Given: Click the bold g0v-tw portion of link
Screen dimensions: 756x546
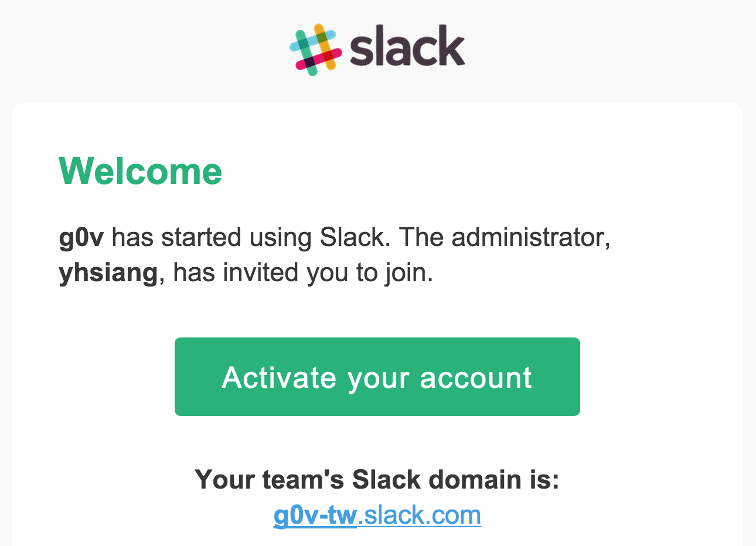Looking at the screenshot, I should click(315, 516).
